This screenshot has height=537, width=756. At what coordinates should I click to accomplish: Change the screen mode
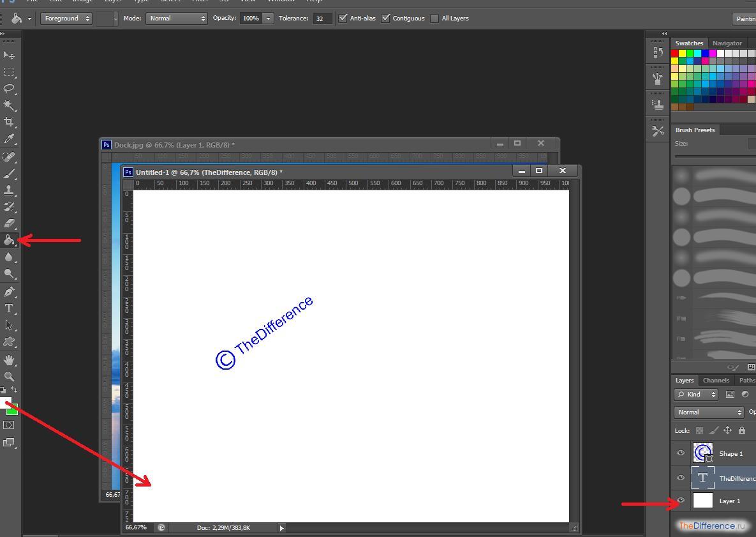point(9,442)
